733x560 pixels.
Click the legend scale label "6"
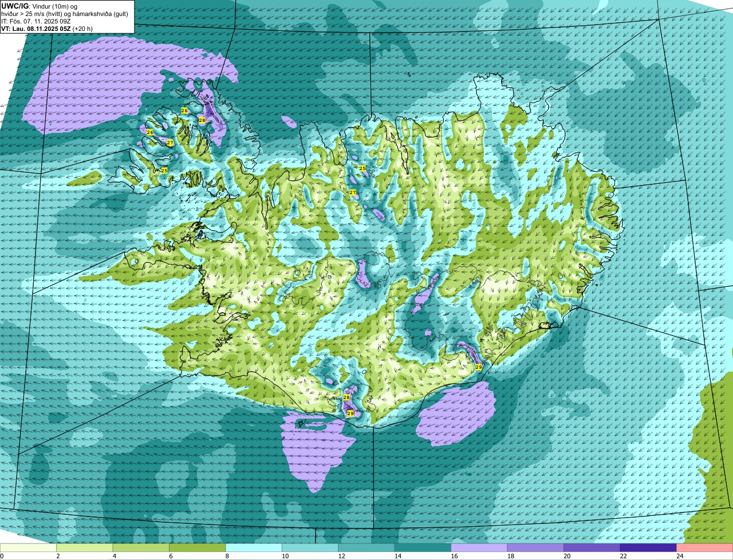[171, 555]
